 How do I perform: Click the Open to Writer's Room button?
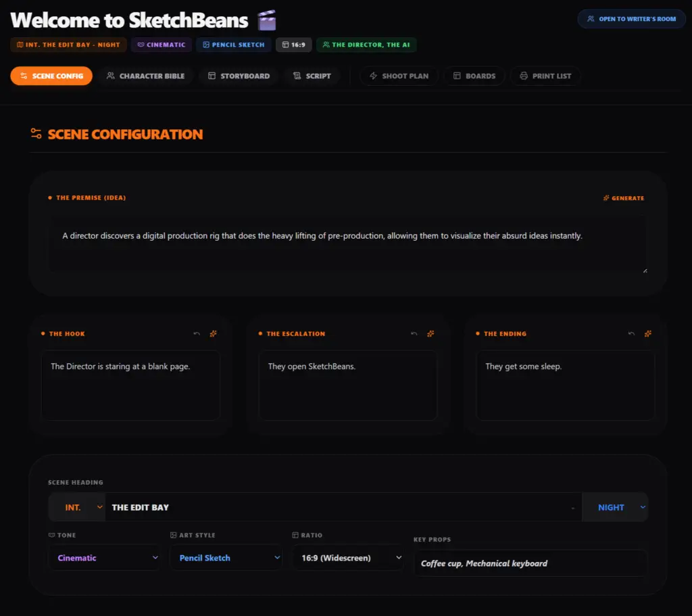click(x=631, y=19)
